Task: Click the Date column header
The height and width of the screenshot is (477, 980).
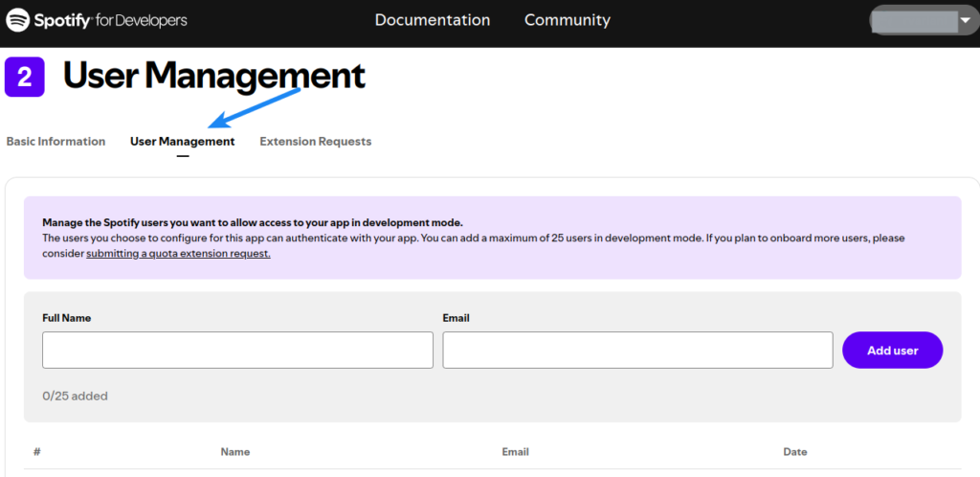Action: coord(795,452)
